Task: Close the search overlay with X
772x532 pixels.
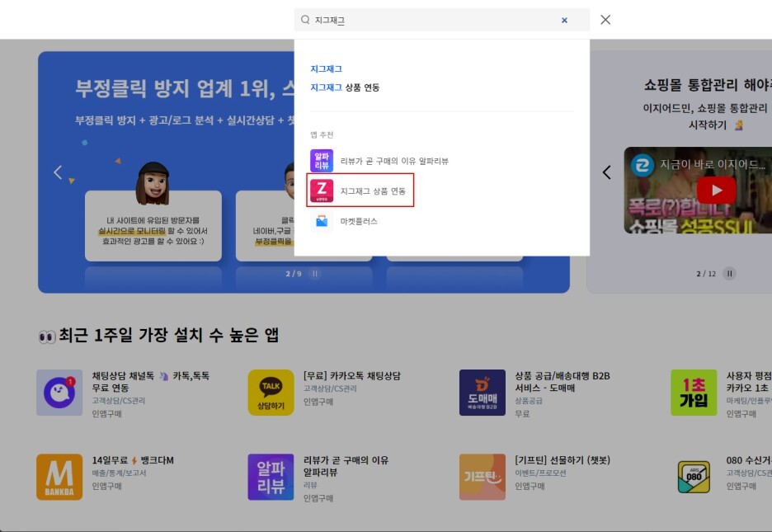Action: [605, 20]
